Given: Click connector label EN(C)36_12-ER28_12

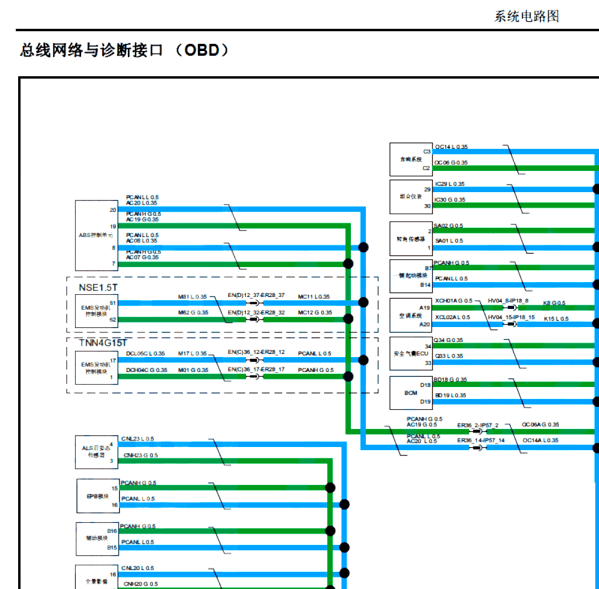Looking at the screenshot, I should [256, 352].
